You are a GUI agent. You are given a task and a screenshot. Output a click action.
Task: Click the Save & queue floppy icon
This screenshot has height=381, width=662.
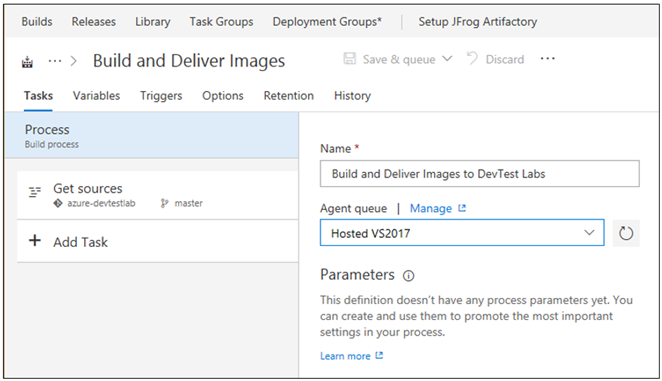[350, 58]
